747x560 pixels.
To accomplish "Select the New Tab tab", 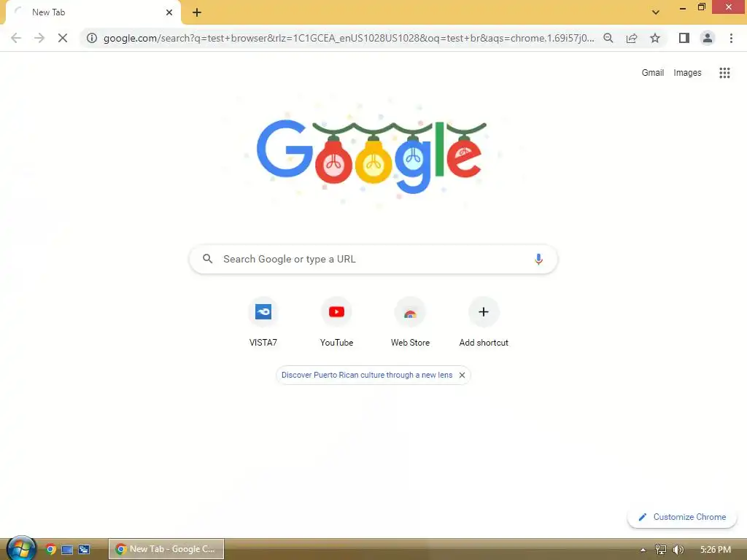I will pos(93,12).
